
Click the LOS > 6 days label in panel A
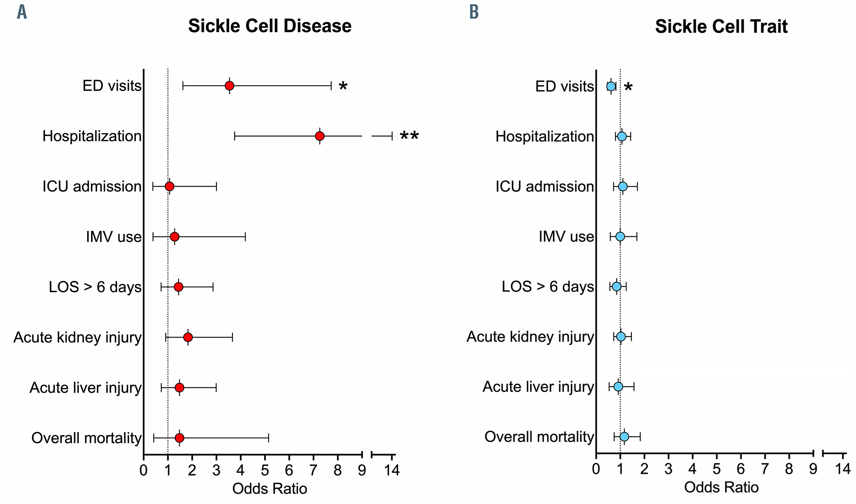(95, 287)
